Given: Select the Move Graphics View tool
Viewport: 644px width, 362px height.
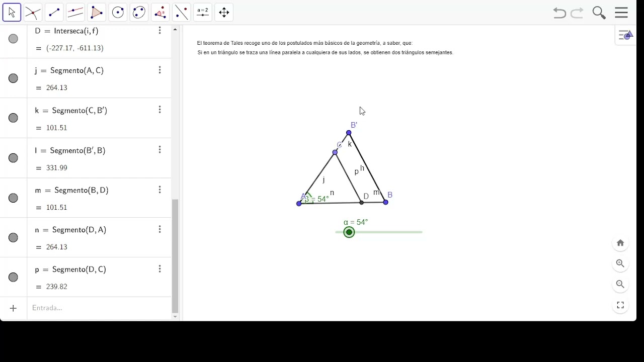Looking at the screenshot, I should click(x=224, y=12).
